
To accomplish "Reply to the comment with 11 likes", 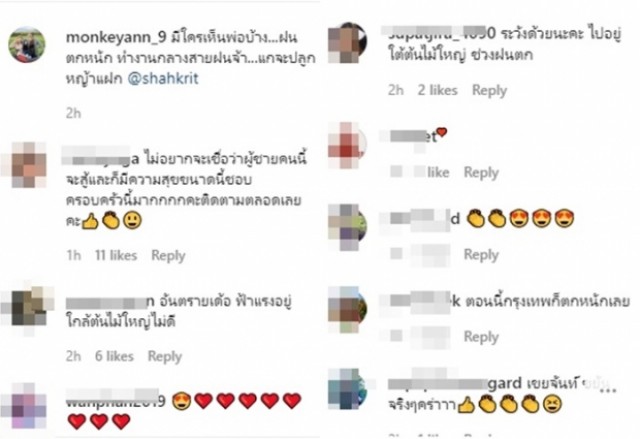I will [x=168, y=255].
